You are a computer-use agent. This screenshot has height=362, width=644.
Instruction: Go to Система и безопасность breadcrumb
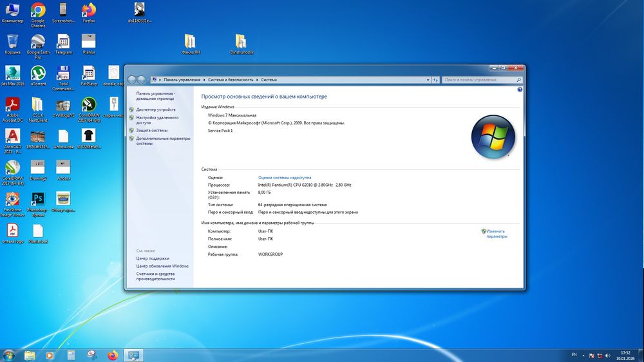pyautogui.click(x=231, y=80)
